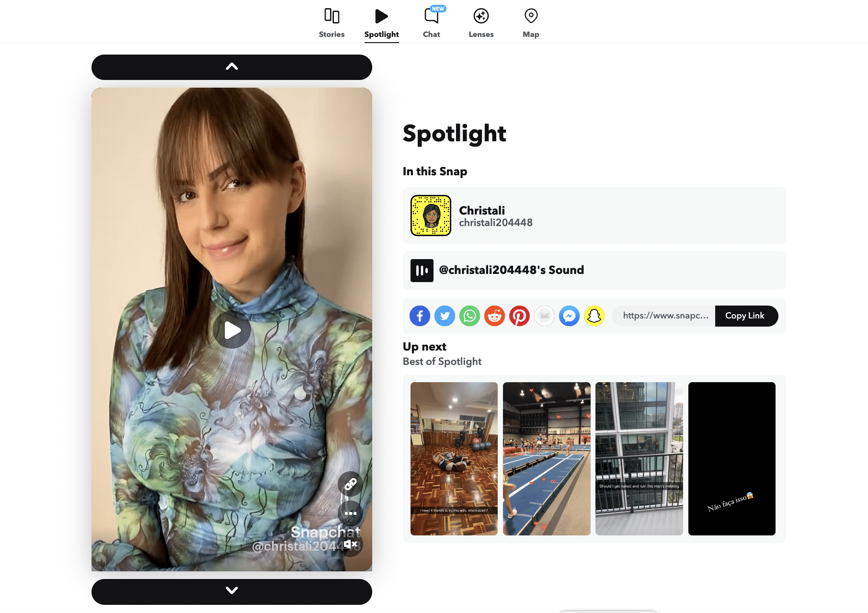This screenshot has height=613, width=868.
Task: Share via Messenger
Action: click(x=570, y=316)
